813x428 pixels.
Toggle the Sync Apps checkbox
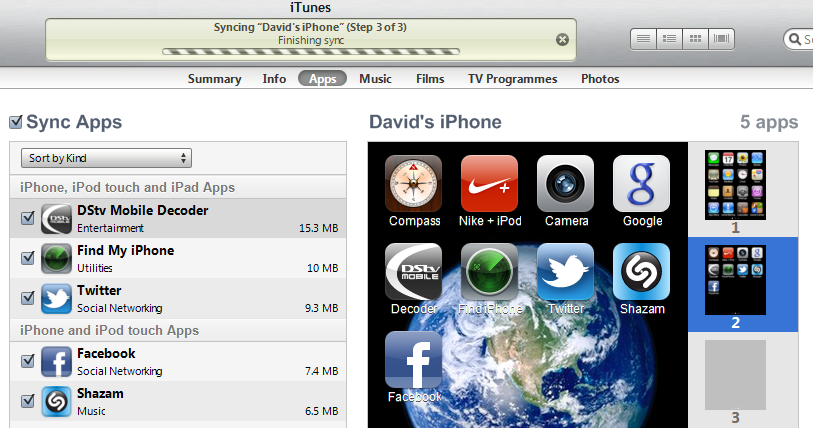pyautogui.click(x=16, y=121)
